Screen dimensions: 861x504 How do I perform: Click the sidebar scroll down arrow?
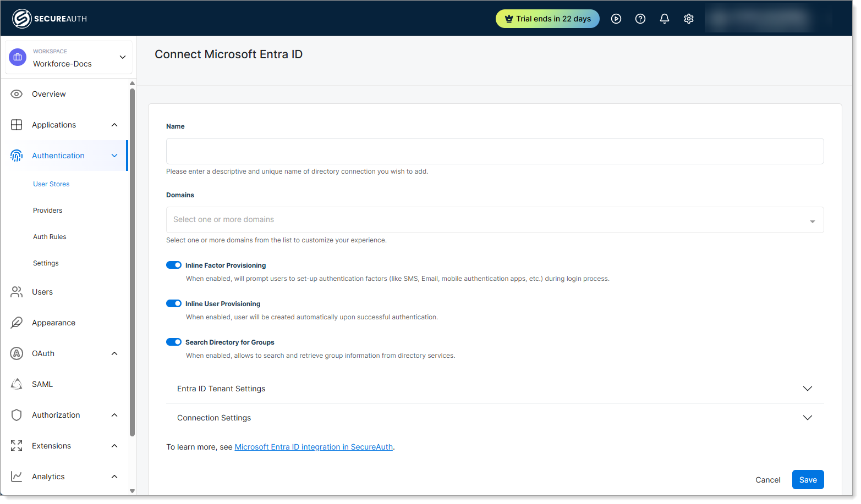(132, 491)
